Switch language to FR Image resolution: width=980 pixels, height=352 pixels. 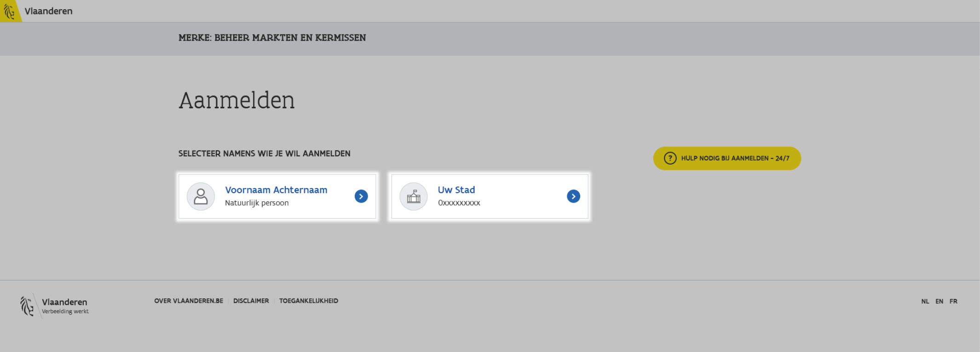coord(953,301)
